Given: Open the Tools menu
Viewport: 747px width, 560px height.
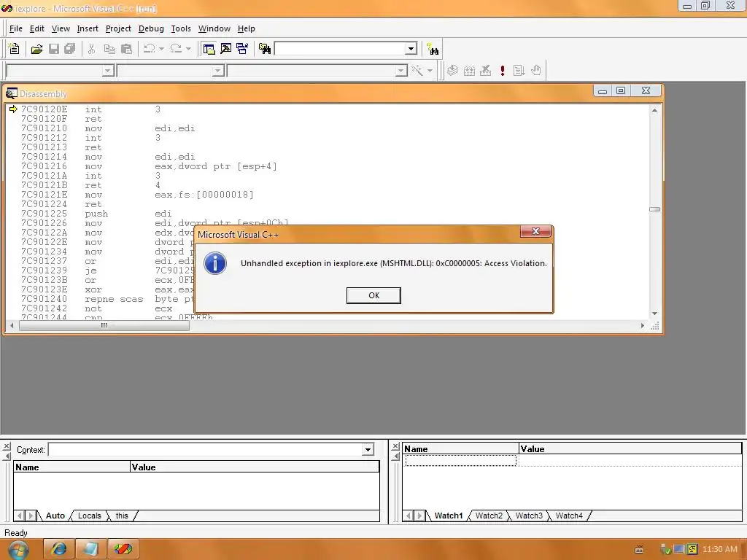Looking at the screenshot, I should click(181, 28).
